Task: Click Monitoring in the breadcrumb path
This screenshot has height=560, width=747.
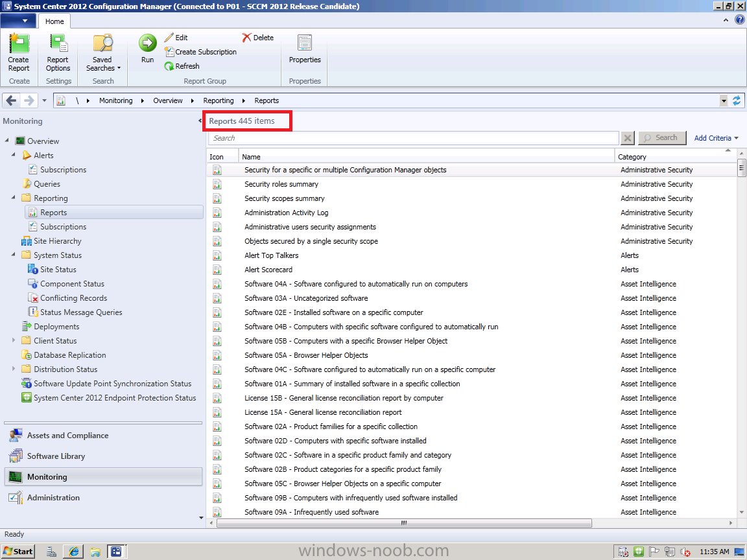Action: [x=116, y=100]
